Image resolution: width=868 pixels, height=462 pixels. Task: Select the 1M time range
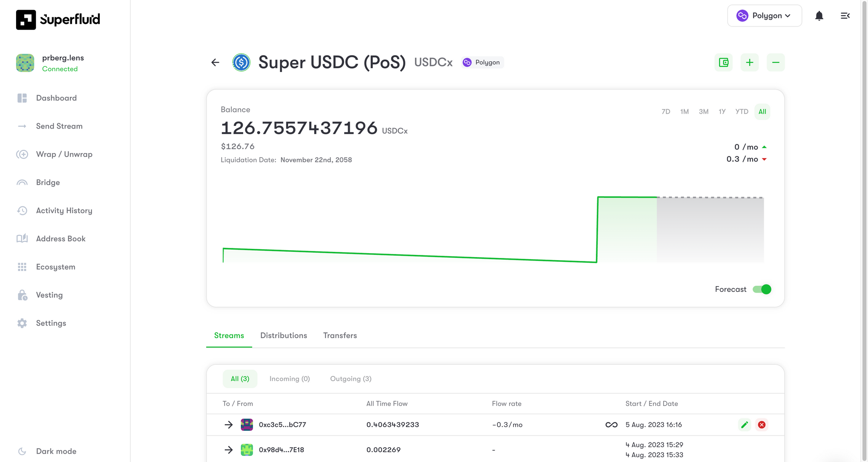pos(684,112)
